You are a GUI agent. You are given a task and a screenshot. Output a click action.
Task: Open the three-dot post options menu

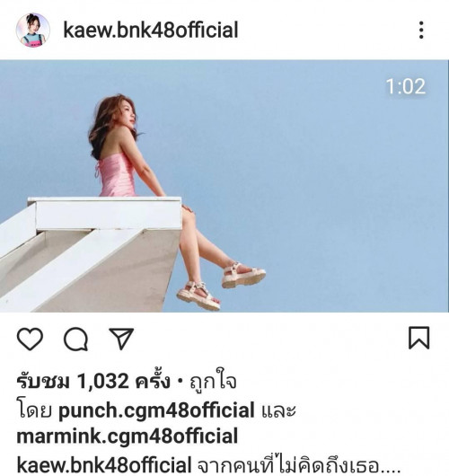click(x=421, y=30)
